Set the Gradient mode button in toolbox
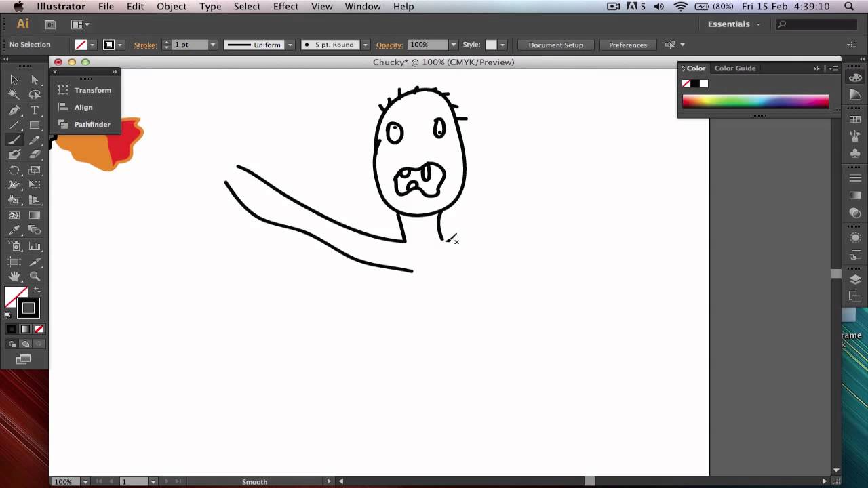The image size is (868, 488). coord(25,329)
